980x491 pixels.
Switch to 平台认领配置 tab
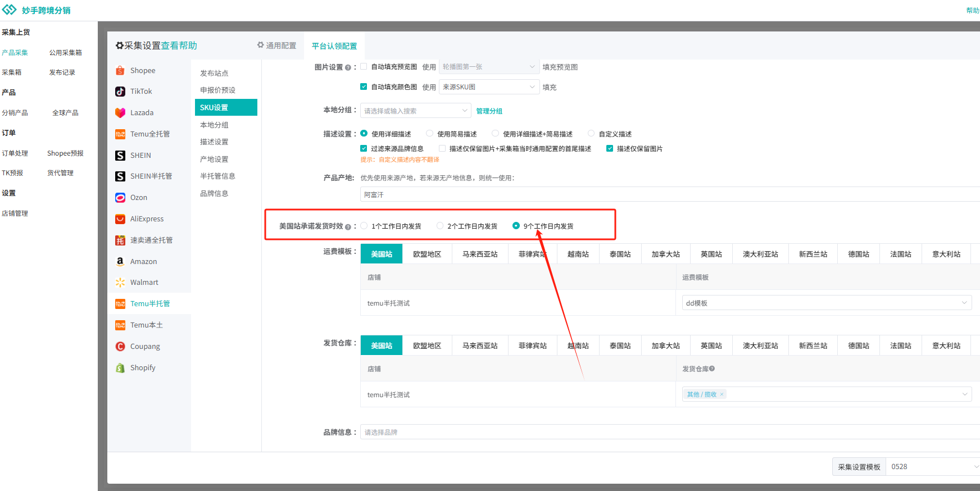334,46
